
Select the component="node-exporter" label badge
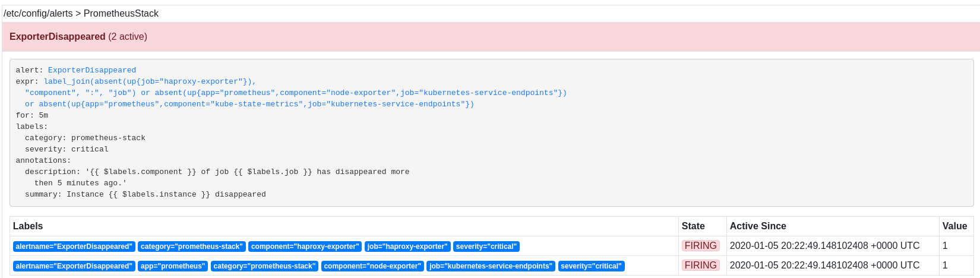point(372,266)
